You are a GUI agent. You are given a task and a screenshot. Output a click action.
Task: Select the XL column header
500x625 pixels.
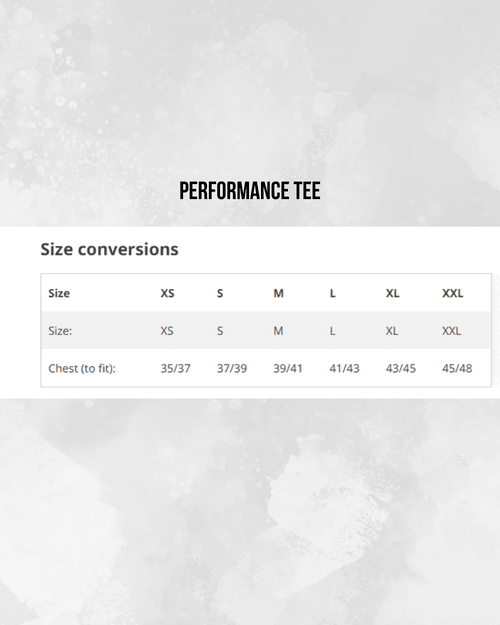pos(392,293)
